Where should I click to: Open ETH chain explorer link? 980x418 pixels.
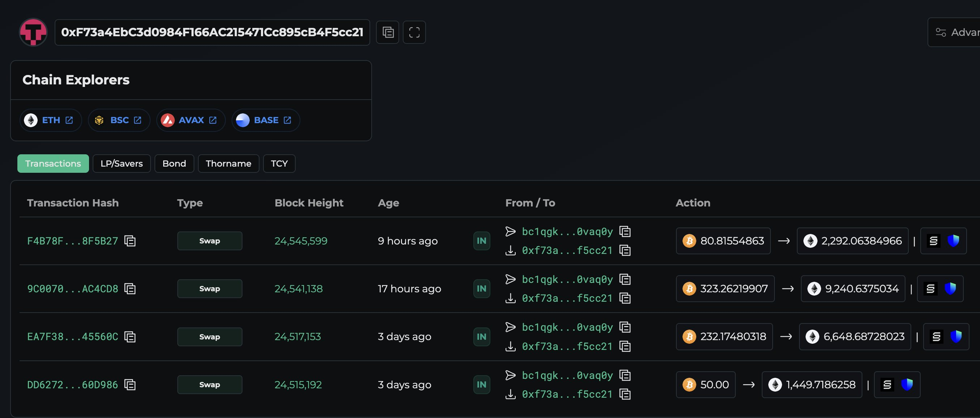tap(51, 120)
